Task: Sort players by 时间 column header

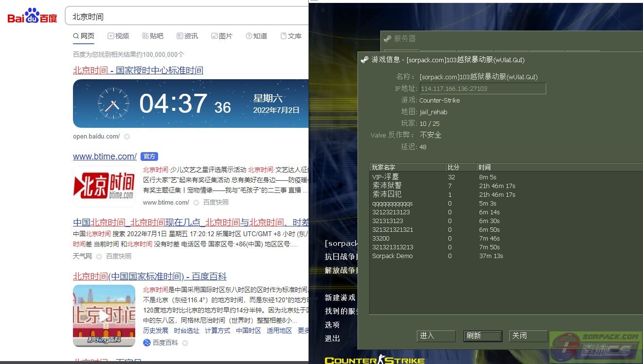Action: [559, 167]
